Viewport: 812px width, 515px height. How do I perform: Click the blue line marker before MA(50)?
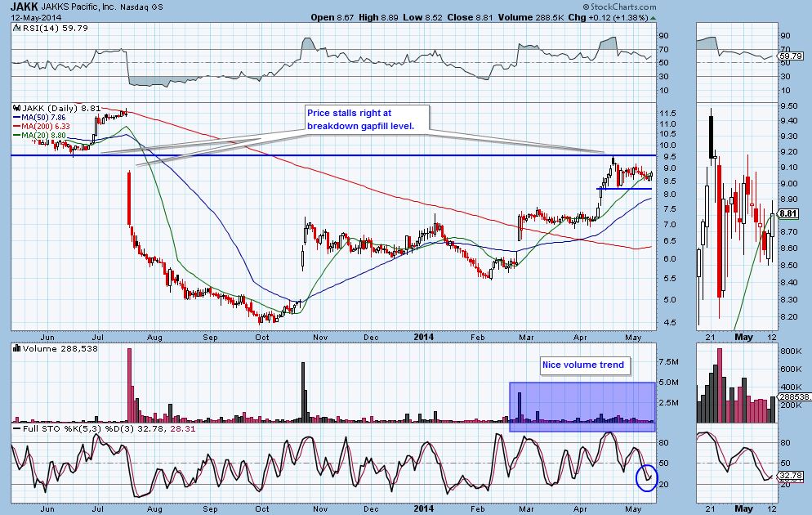[17, 118]
